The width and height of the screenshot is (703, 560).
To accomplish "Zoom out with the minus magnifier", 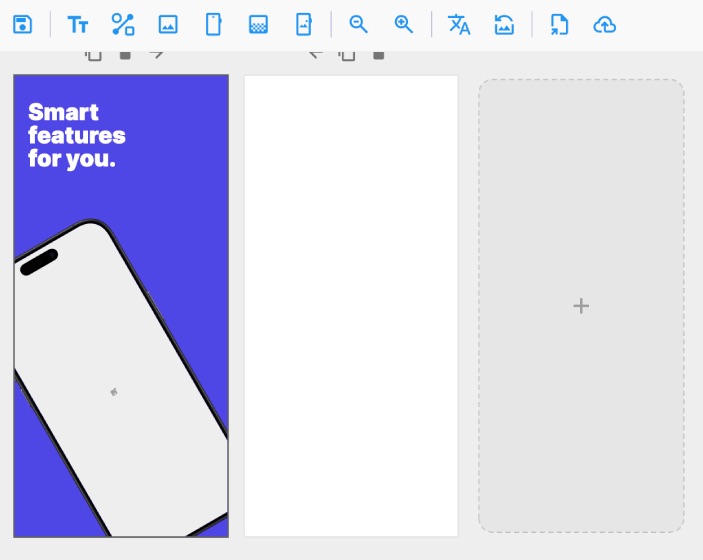I will tap(358, 24).
